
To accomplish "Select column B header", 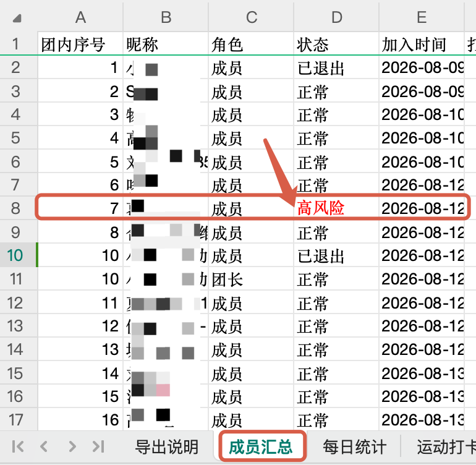I will (x=166, y=17).
